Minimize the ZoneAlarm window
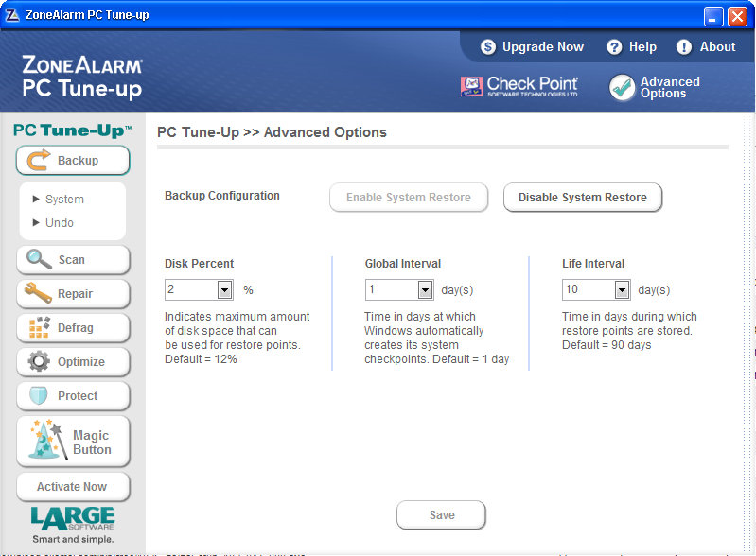This screenshot has height=556, width=756. pos(713,16)
